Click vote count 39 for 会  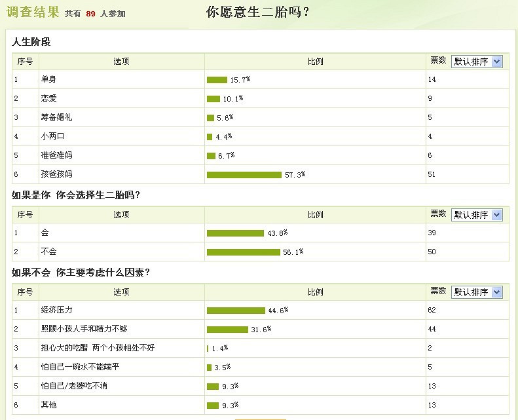pyautogui.click(x=432, y=233)
